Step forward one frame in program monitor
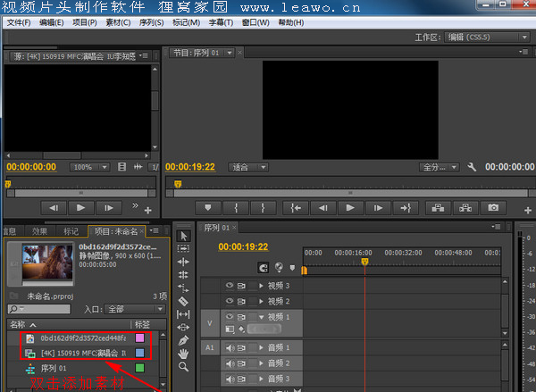The image size is (536, 392). [x=378, y=207]
